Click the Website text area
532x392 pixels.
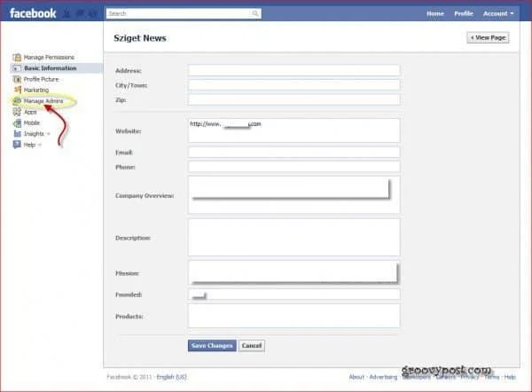tap(293, 130)
